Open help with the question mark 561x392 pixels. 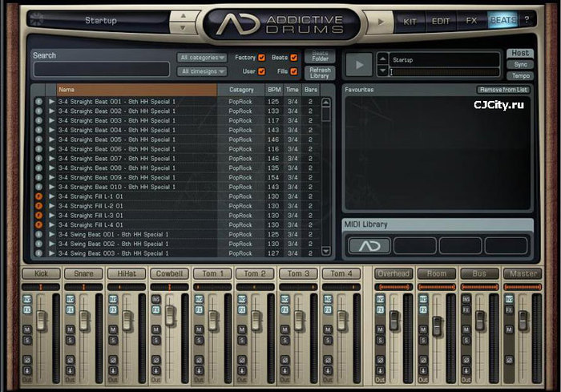tap(527, 20)
